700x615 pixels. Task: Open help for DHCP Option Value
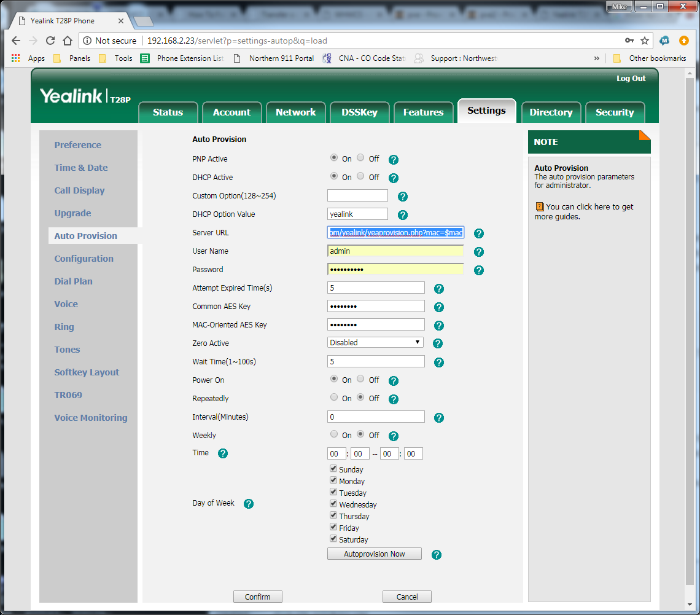402,215
